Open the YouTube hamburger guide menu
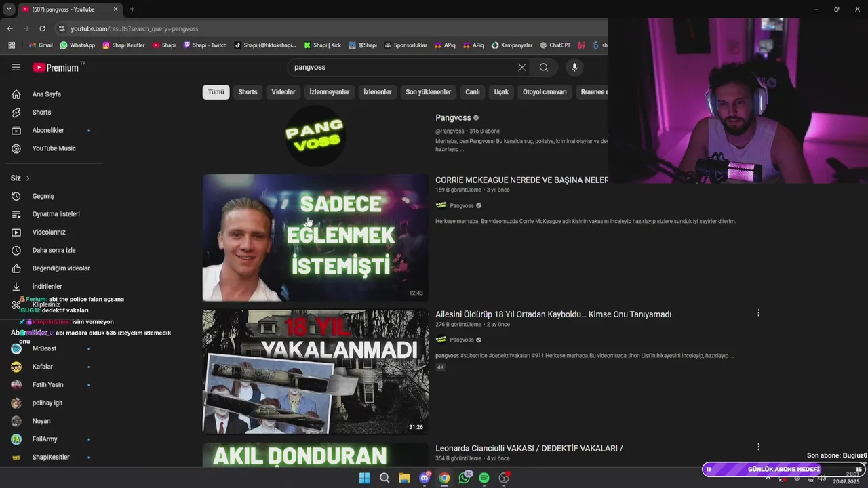Image resolution: width=868 pixels, height=488 pixels. click(x=16, y=67)
